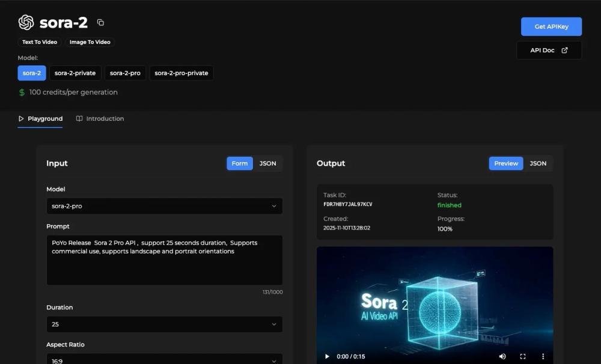Mute the video with the speaker icon
The image size is (601, 364).
[502, 356]
